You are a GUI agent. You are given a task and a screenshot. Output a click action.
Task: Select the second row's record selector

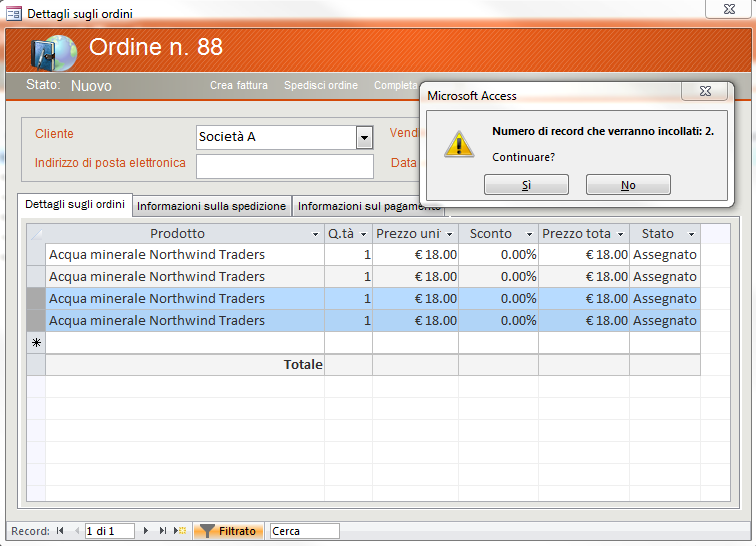[x=36, y=277]
